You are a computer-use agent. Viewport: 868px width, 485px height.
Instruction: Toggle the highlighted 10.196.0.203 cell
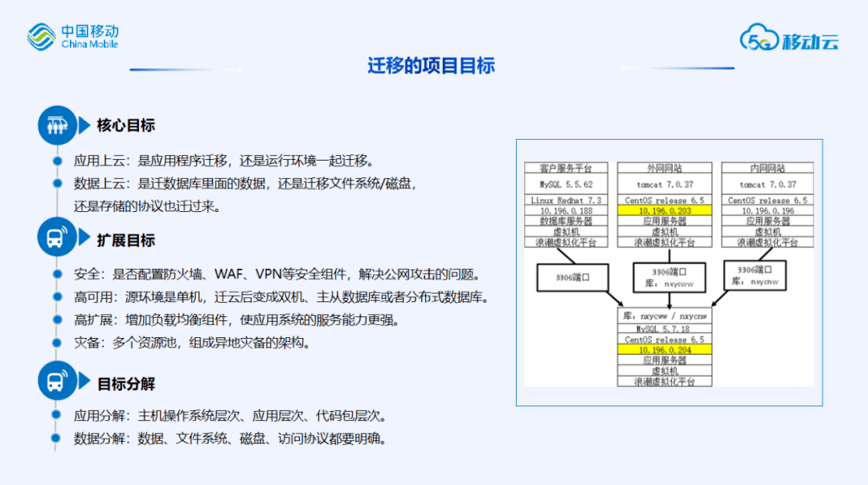[x=665, y=210]
